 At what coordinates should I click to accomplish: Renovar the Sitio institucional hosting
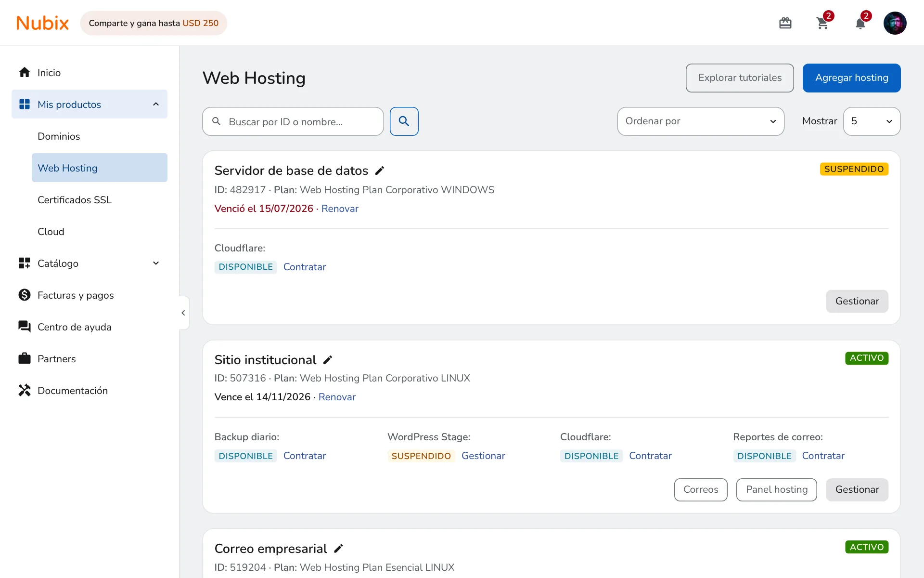point(337,397)
